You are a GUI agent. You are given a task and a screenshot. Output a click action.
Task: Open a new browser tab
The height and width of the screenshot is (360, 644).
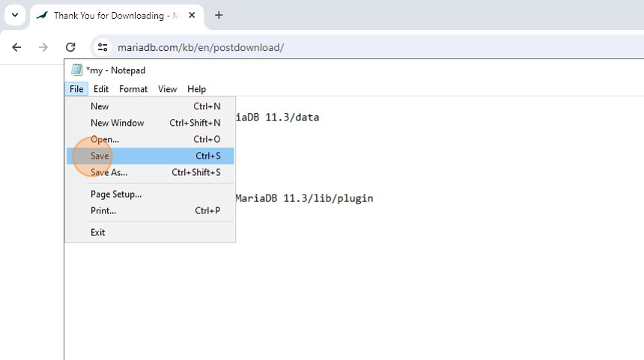coord(219,16)
